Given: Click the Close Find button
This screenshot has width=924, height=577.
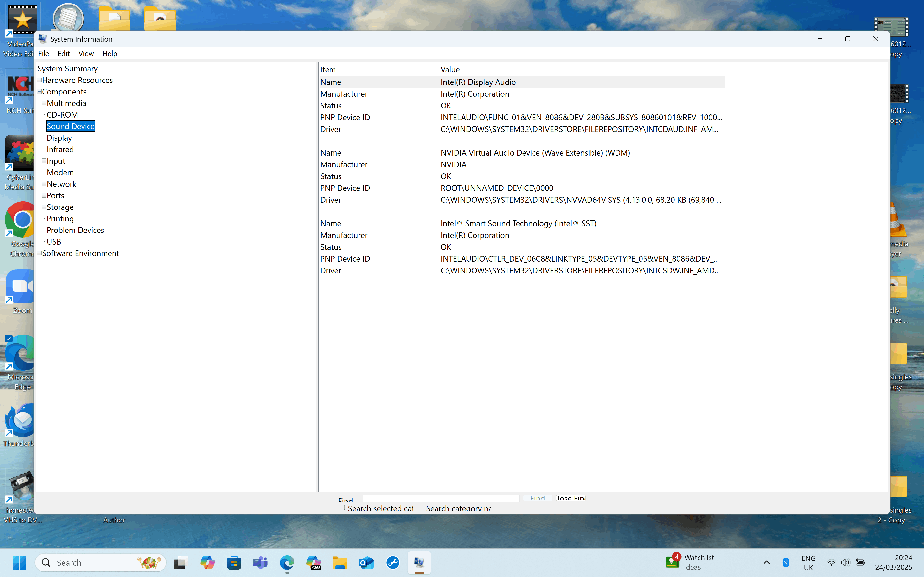Looking at the screenshot, I should [571, 498].
